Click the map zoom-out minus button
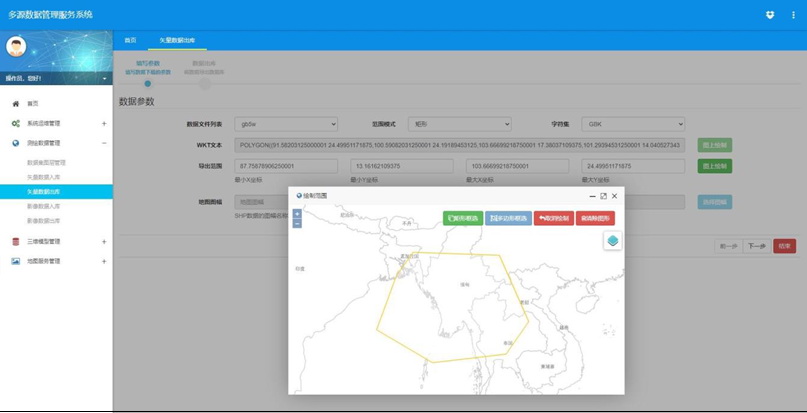This screenshot has width=807, height=413. (297, 224)
